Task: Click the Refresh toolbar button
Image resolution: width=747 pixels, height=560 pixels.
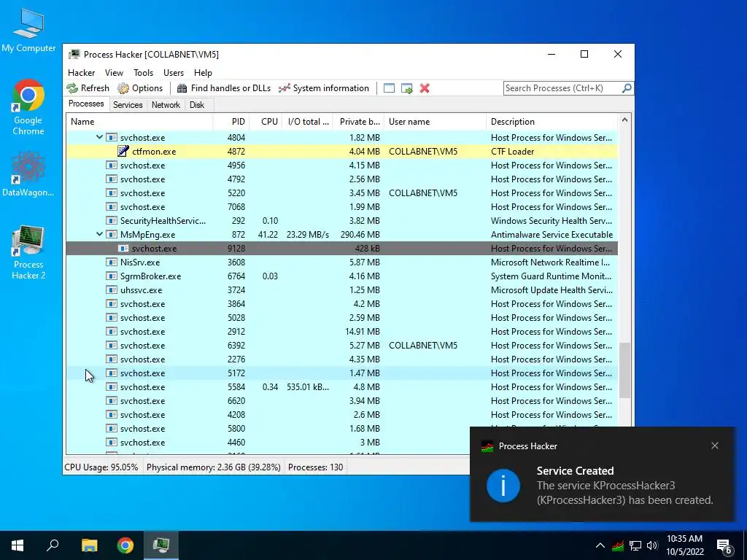Action: point(88,88)
